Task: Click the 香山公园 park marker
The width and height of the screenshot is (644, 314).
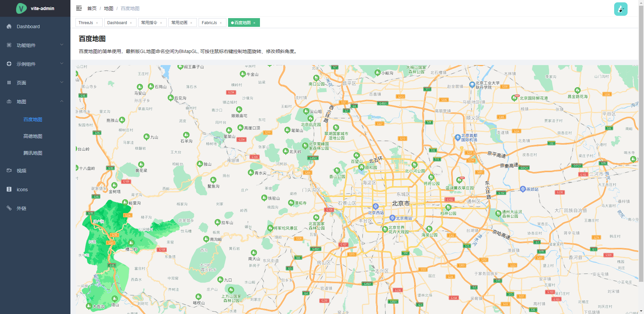Action: (337, 171)
